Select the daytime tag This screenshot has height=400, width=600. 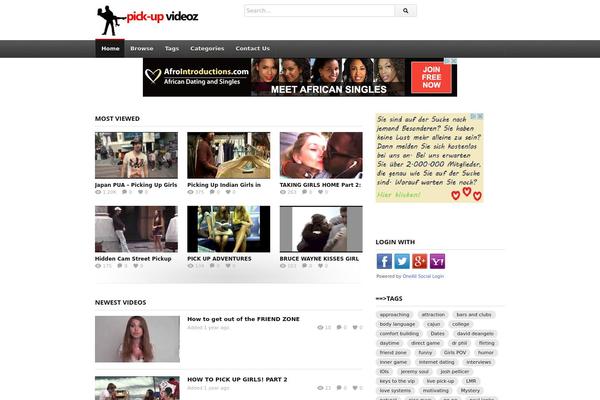point(389,343)
